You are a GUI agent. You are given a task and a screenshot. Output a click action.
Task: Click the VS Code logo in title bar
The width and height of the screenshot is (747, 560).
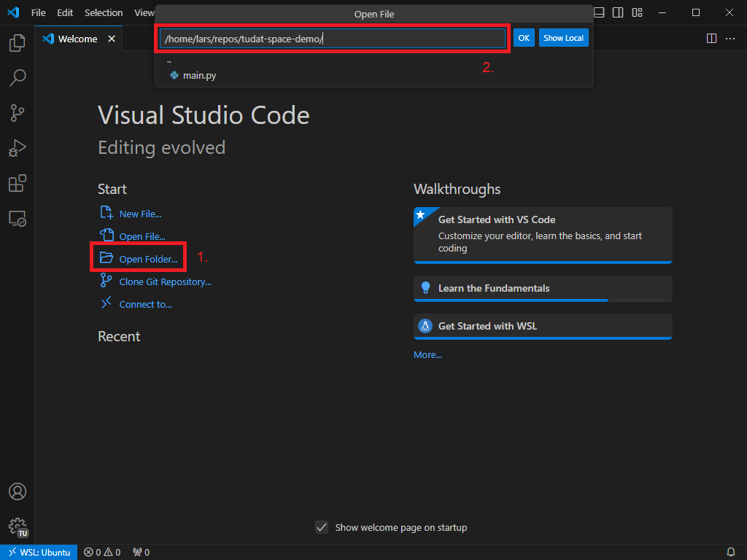point(13,12)
